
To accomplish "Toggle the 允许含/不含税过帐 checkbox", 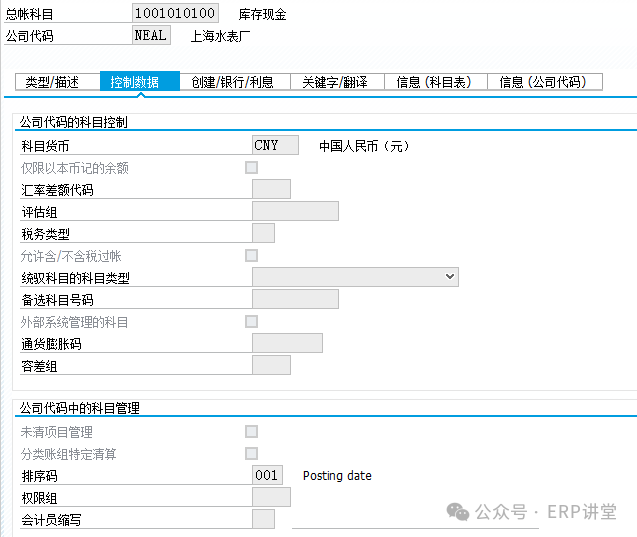I will (251, 256).
